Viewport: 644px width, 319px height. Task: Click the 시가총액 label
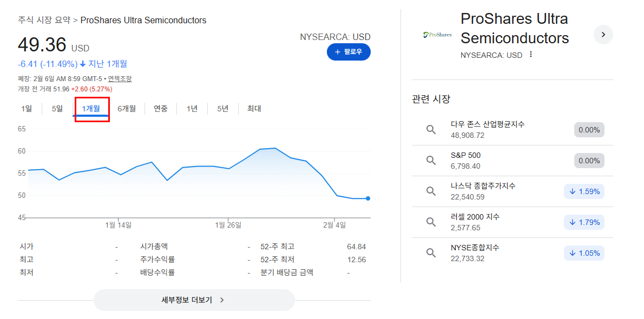pos(154,247)
